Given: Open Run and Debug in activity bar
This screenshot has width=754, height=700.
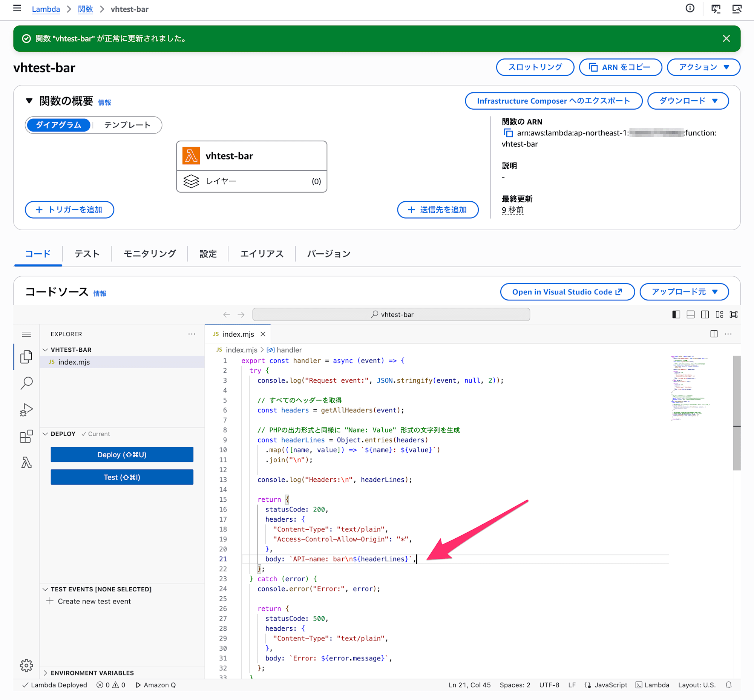Looking at the screenshot, I should tap(26, 409).
